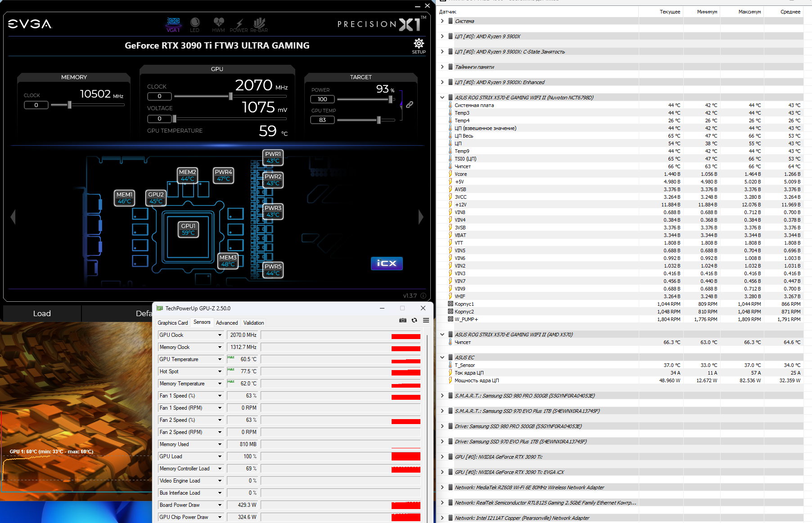Collapse the ASUS ROG STRIX (Nuvoton NCT6798D) group
The image size is (812, 523).
tap(442, 98)
